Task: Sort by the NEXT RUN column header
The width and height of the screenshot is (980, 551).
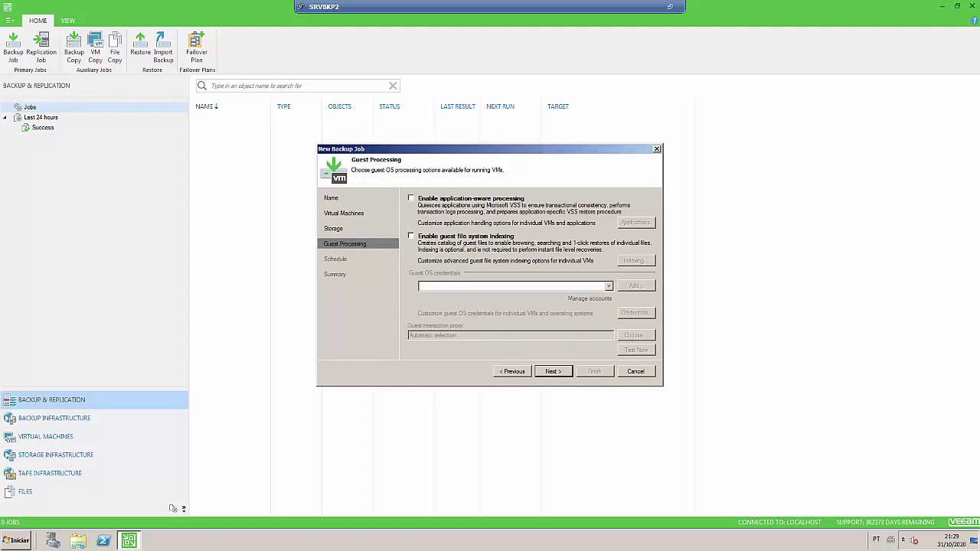Action: coord(500,106)
